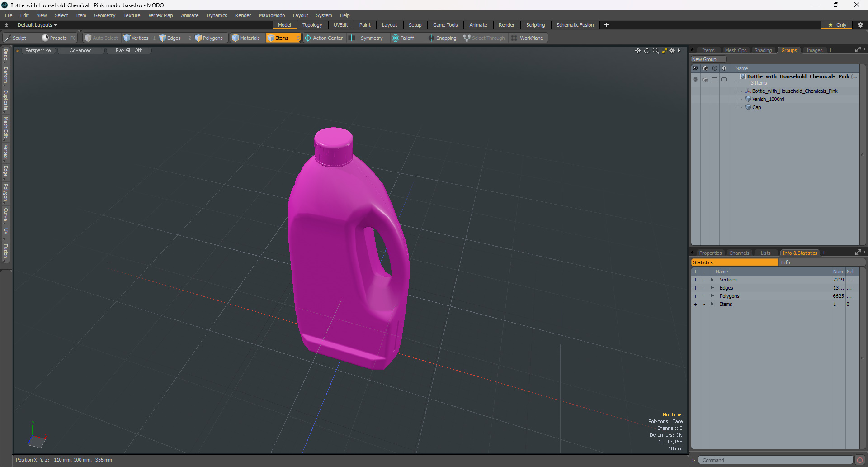
Task: Open the Default Layouts dropdown
Action: 38,25
